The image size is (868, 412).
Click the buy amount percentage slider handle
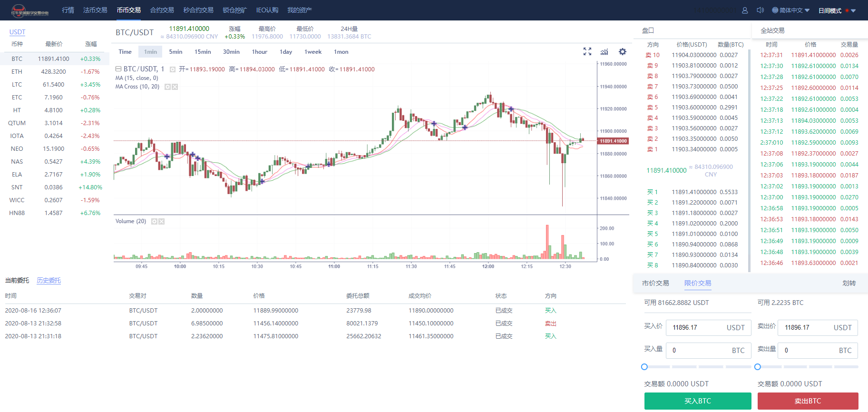(644, 367)
